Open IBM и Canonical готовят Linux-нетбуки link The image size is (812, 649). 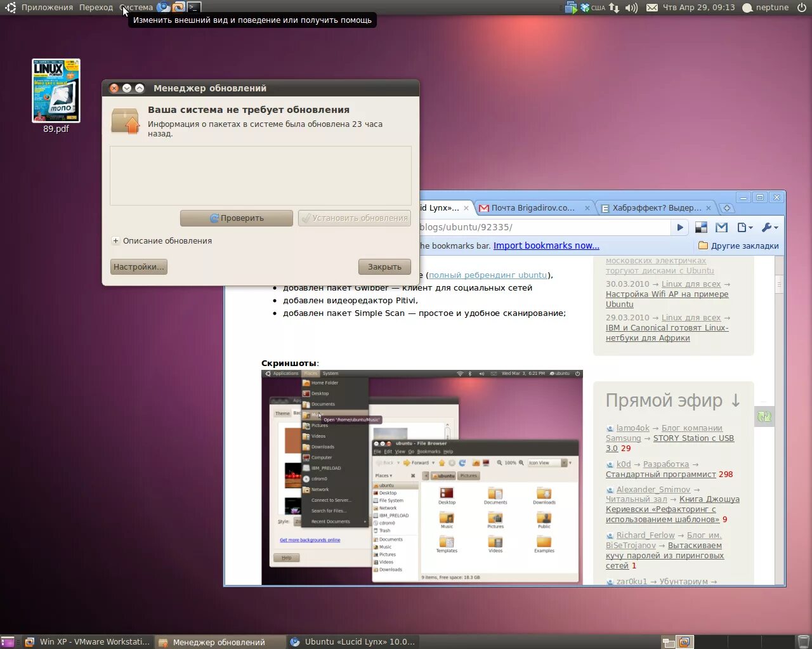tap(667, 333)
